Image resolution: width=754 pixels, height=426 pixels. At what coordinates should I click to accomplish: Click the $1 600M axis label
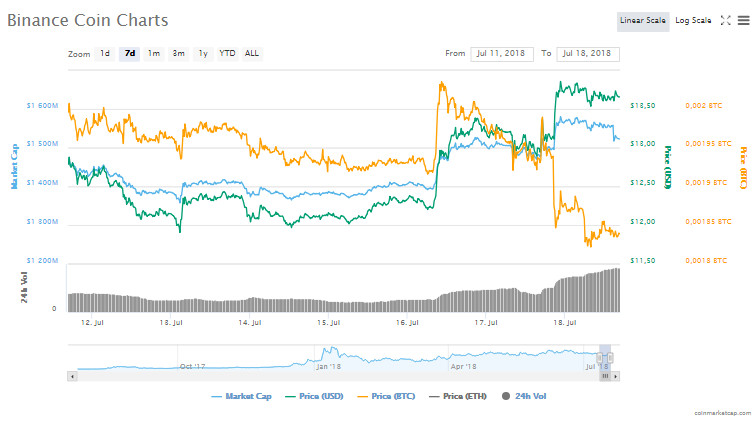(x=42, y=105)
